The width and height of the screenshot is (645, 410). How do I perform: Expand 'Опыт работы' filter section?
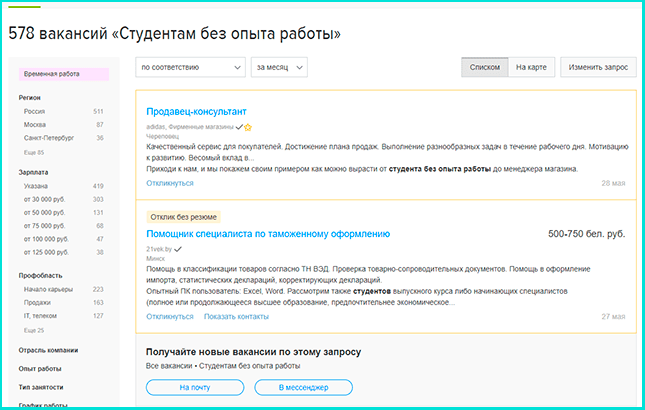coord(40,369)
